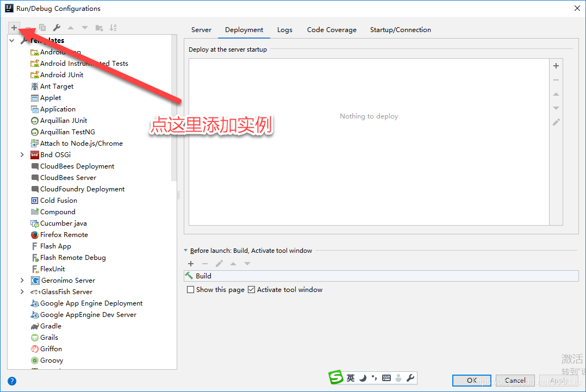This screenshot has height=392, width=586.
Task: Click the Sogou input method S icon
Action: (335, 377)
